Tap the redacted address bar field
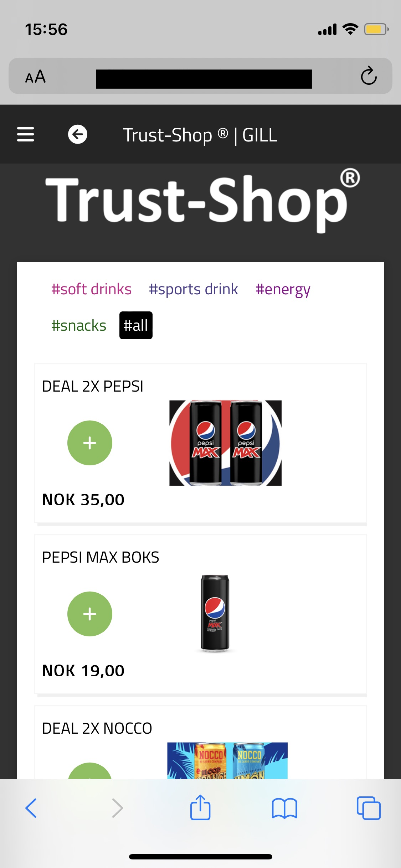The image size is (401, 868). point(204,79)
